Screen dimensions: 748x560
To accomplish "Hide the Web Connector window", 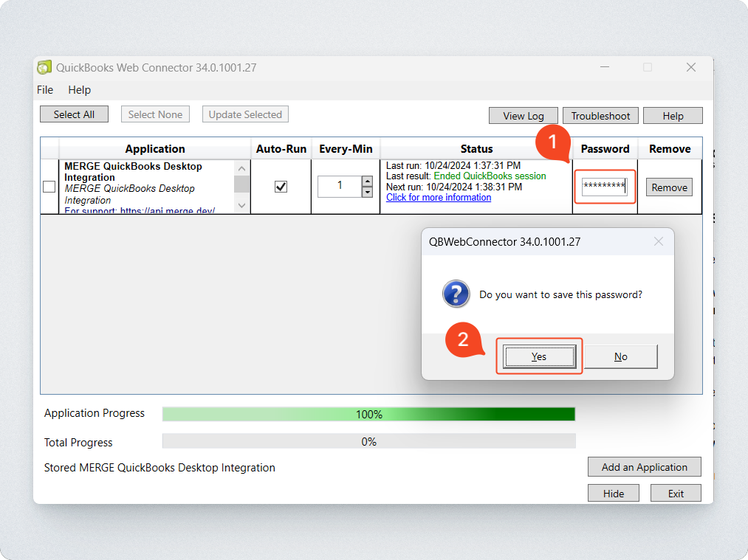I will pyautogui.click(x=614, y=494).
